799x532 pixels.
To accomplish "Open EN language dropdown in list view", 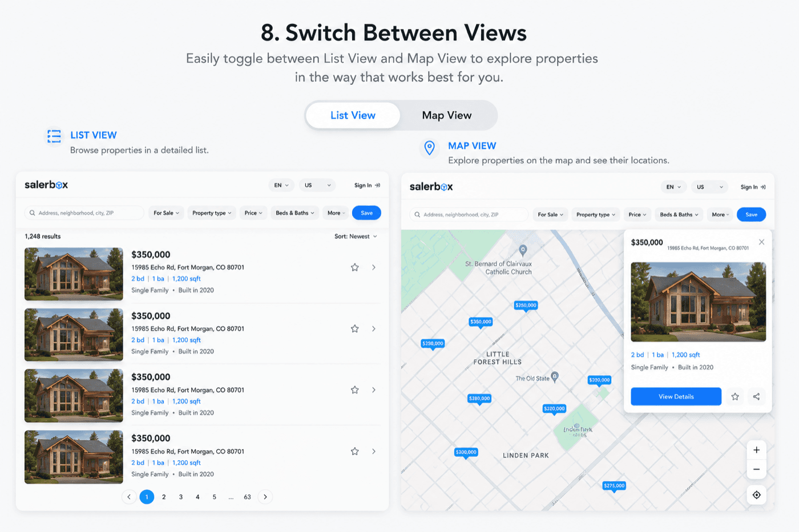I will pyautogui.click(x=281, y=185).
